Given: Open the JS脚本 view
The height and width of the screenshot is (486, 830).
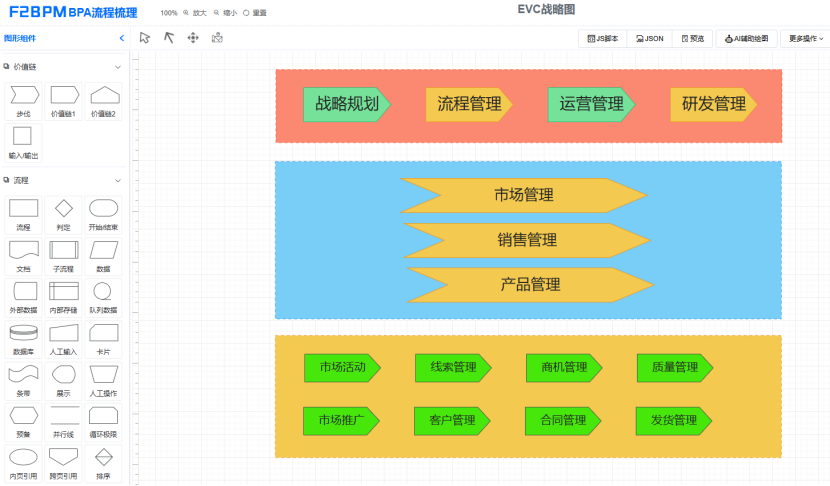Looking at the screenshot, I should click(x=603, y=39).
